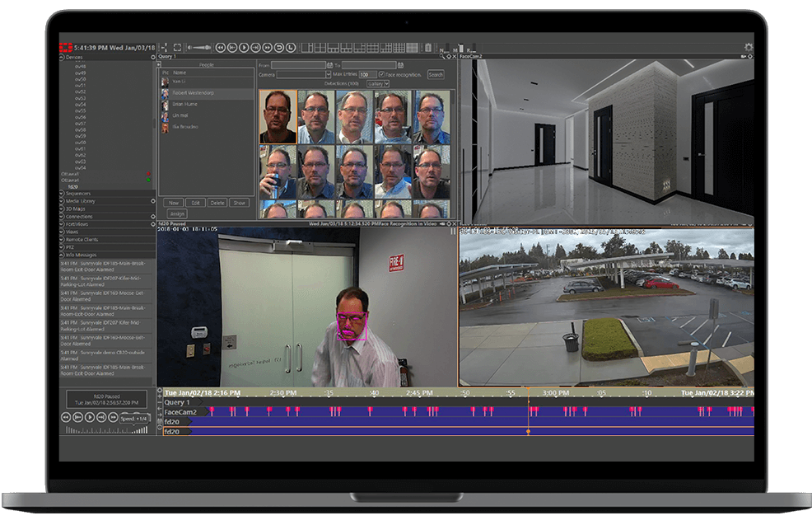
Task: Click the calendar icon beside the To field
Action: point(401,65)
